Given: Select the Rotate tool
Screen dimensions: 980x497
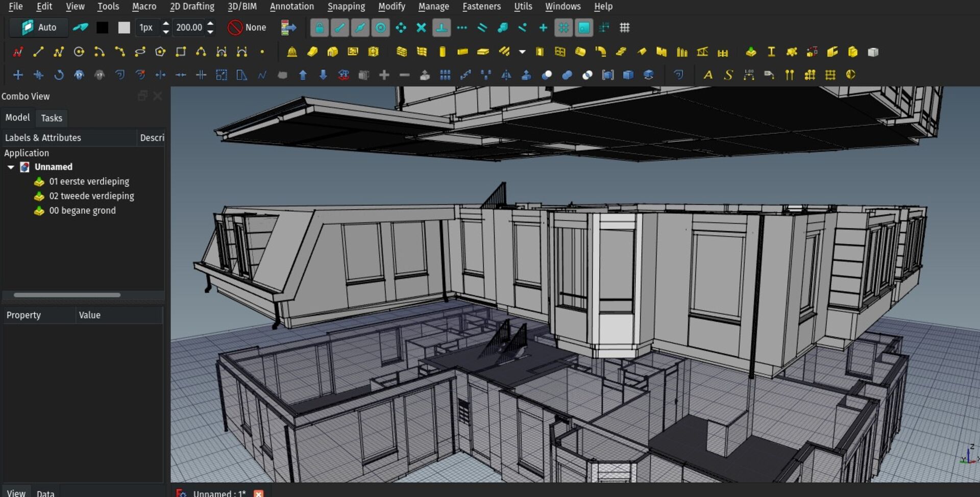Looking at the screenshot, I should tap(59, 75).
